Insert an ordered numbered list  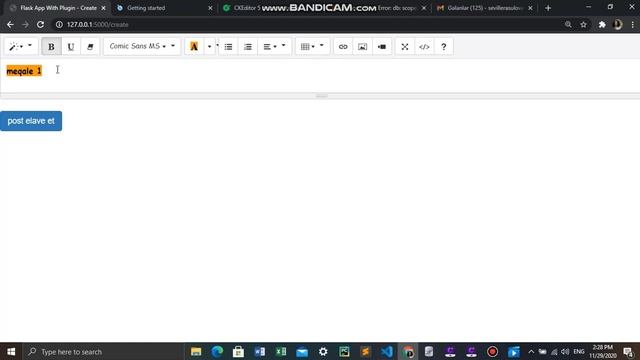[248, 47]
